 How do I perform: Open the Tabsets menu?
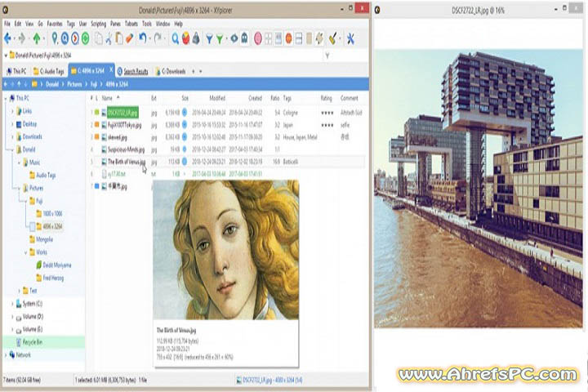pos(131,24)
